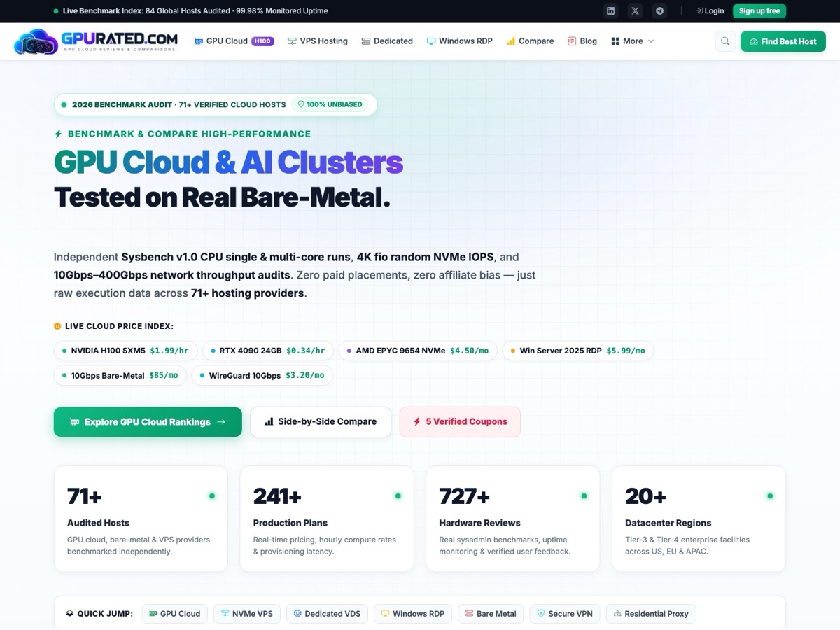Click the document icon beside Blog

coord(572,41)
